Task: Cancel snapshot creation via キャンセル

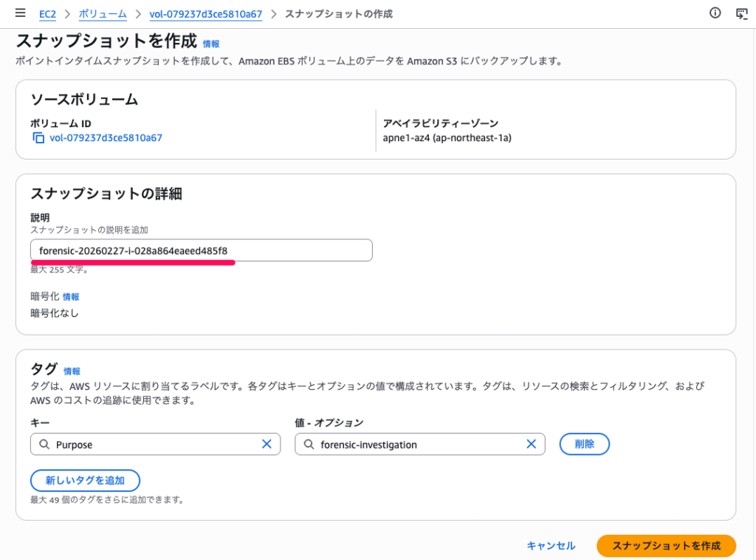Action: tap(551, 545)
